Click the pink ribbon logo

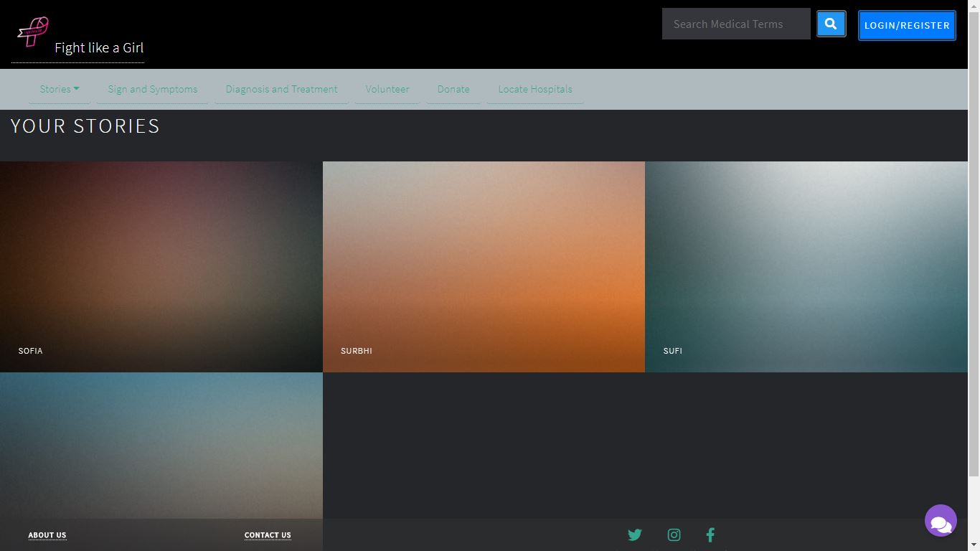tap(33, 32)
